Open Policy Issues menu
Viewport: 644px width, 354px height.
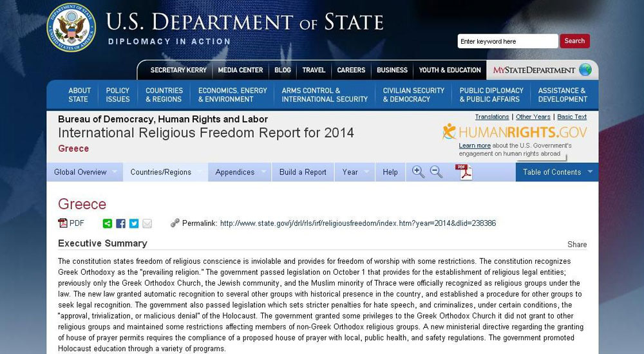117,95
